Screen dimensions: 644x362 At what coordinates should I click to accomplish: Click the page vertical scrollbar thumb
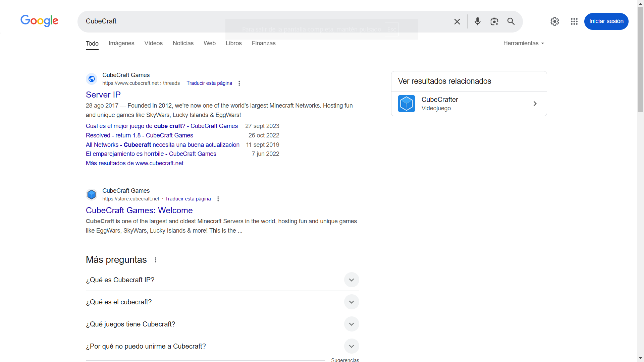pyautogui.click(x=640, y=60)
